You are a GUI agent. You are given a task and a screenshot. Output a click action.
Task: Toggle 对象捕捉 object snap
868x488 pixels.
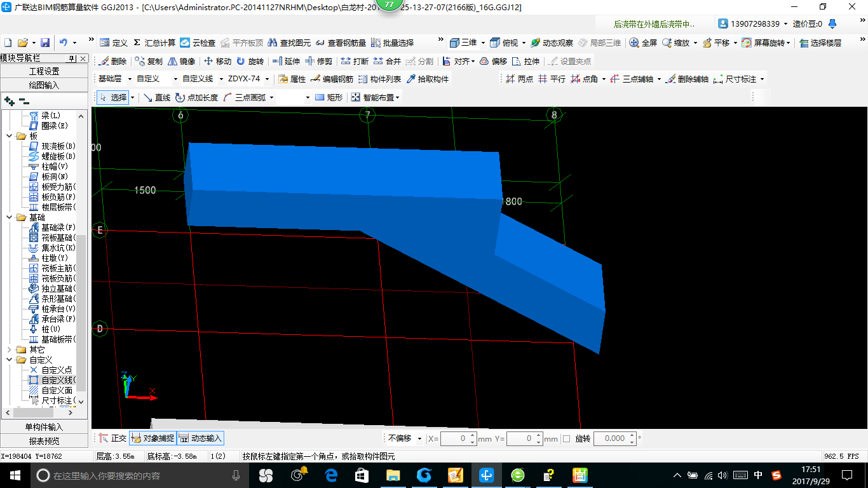[x=152, y=438]
